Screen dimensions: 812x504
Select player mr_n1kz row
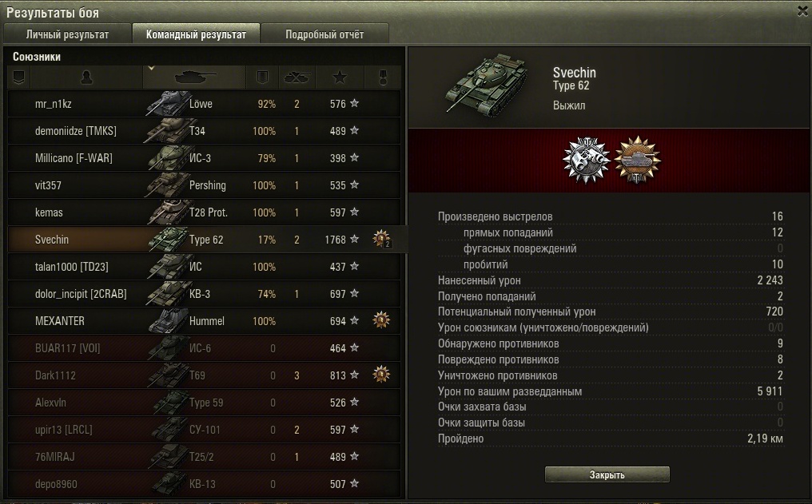[204, 104]
